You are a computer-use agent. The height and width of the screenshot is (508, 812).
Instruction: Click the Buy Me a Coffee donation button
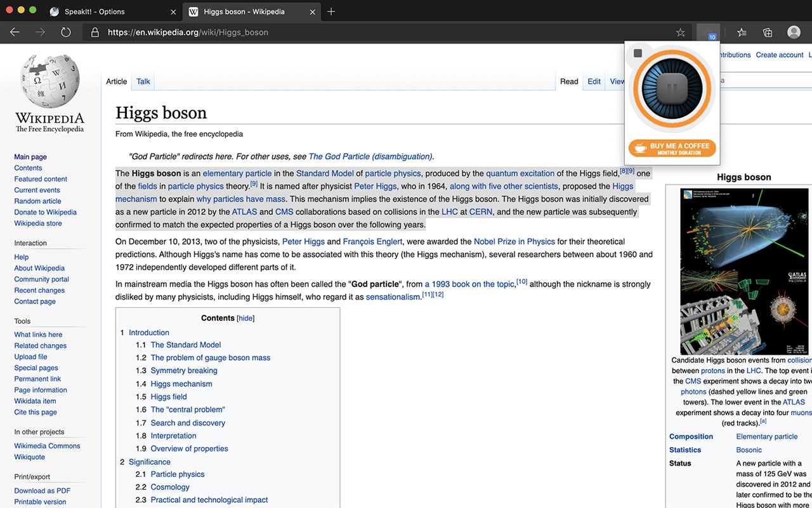tap(672, 148)
